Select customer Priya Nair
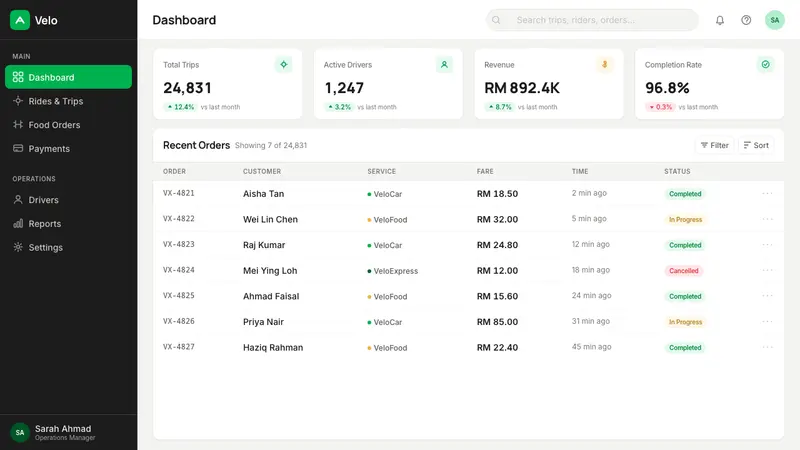This screenshot has height=450, width=800. click(x=263, y=322)
